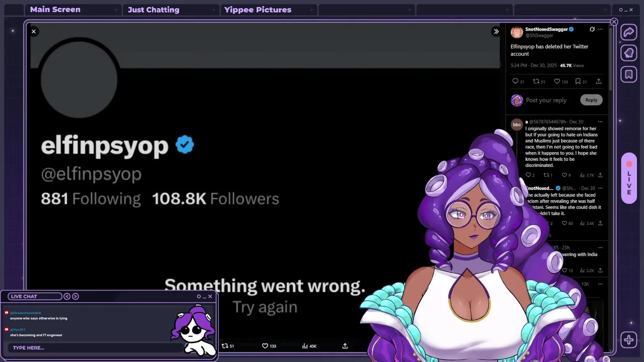Open the Yippee Pictures tab
Screen dimensions: 644x362
point(258,10)
